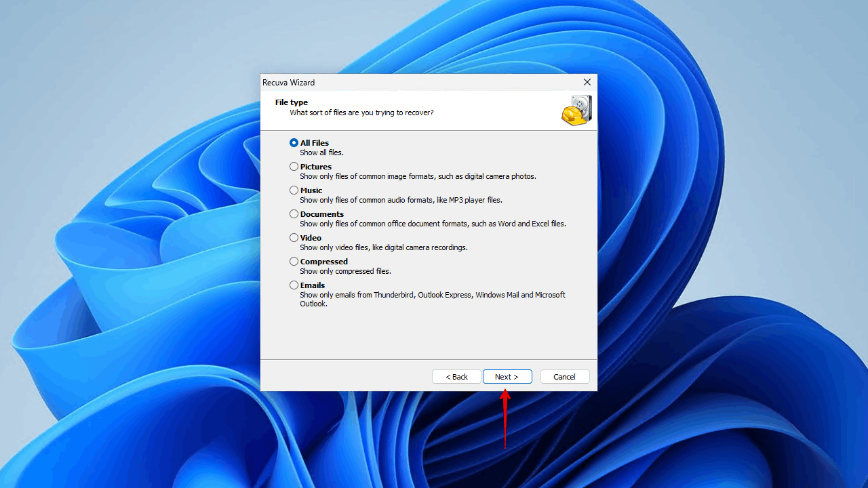Image resolution: width=868 pixels, height=488 pixels.
Task: Pick the Video radio button
Action: coord(294,238)
